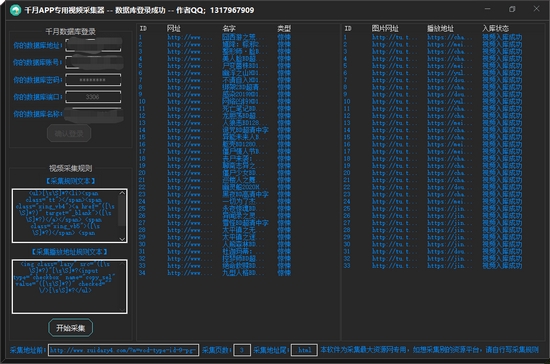The image size is (550, 364).
Task: Click the database port field showing 3306
Action: point(93,97)
